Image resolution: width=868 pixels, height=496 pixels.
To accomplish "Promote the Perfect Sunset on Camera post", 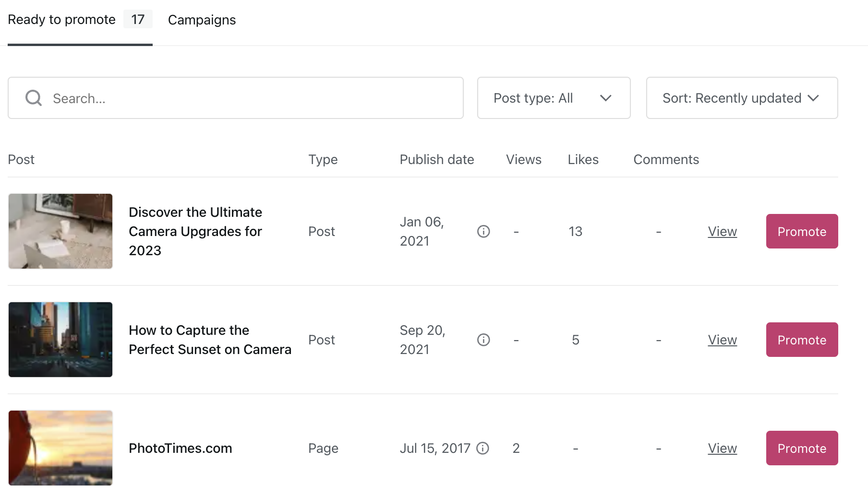I will (x=802, y=340).
